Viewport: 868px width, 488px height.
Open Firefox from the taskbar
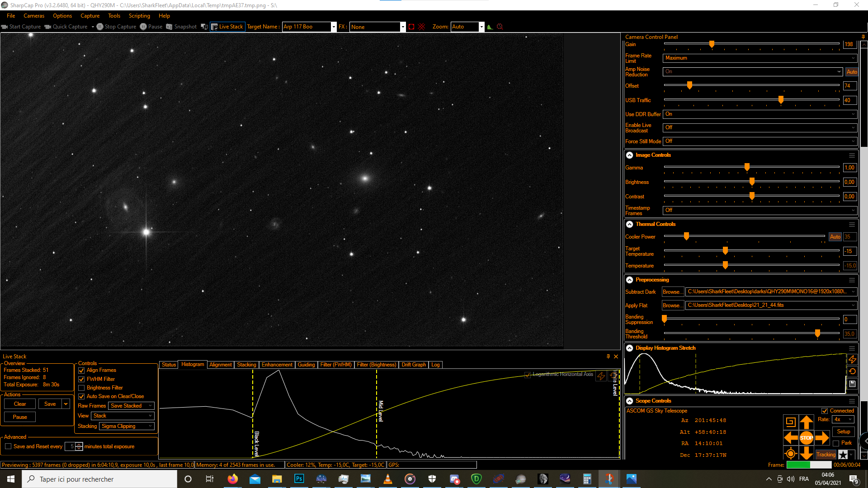click(233, 479)
